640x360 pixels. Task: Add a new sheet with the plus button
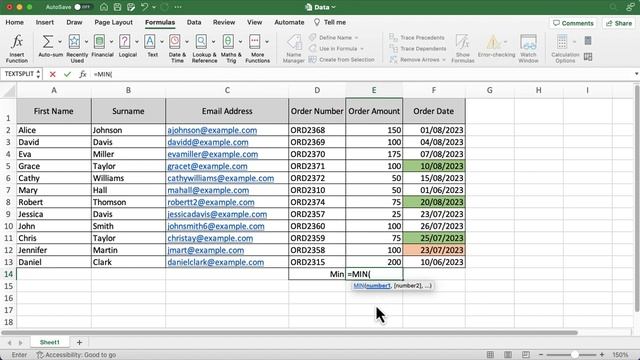80,342
